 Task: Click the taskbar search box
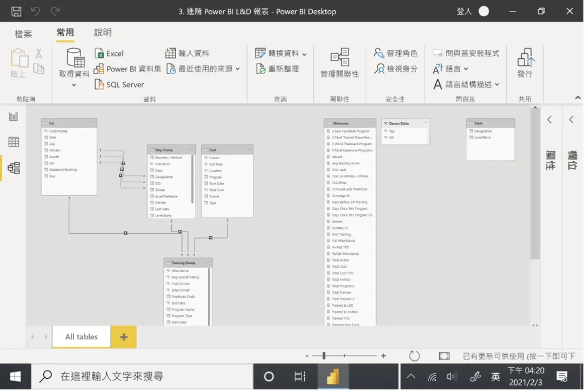coord(142,377)
